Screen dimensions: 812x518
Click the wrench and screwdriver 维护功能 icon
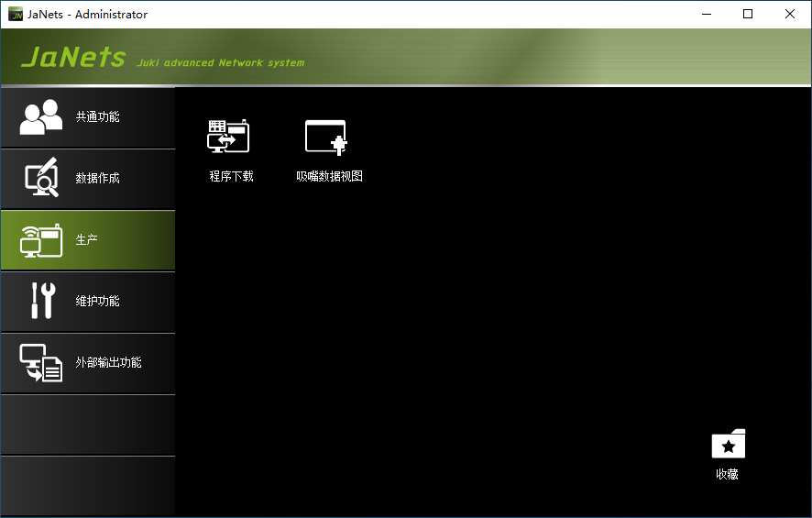point(41,301)
